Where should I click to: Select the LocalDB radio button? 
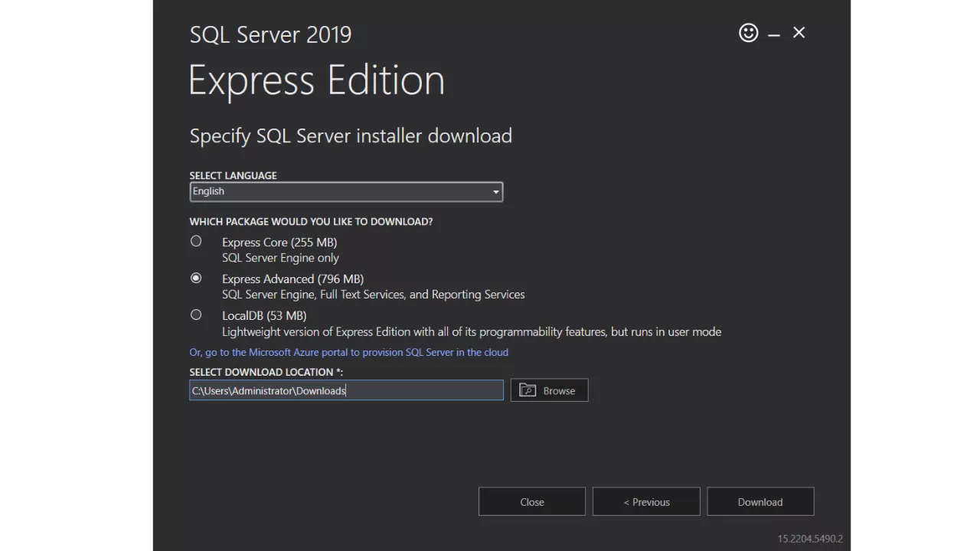(196, 315)
